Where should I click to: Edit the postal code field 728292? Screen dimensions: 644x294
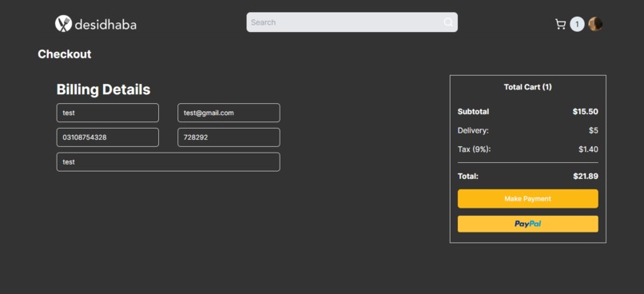(x=229, y=137)
